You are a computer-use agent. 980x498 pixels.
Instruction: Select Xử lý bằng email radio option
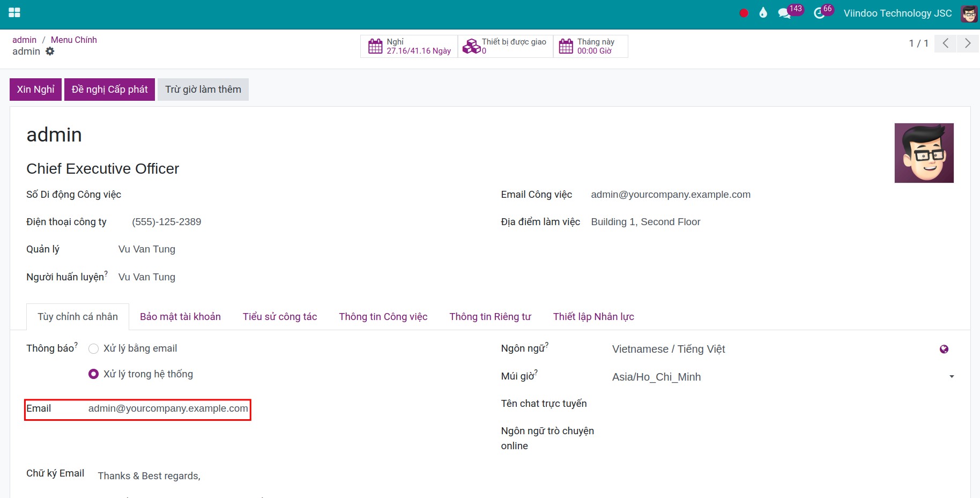pos(93,348)
